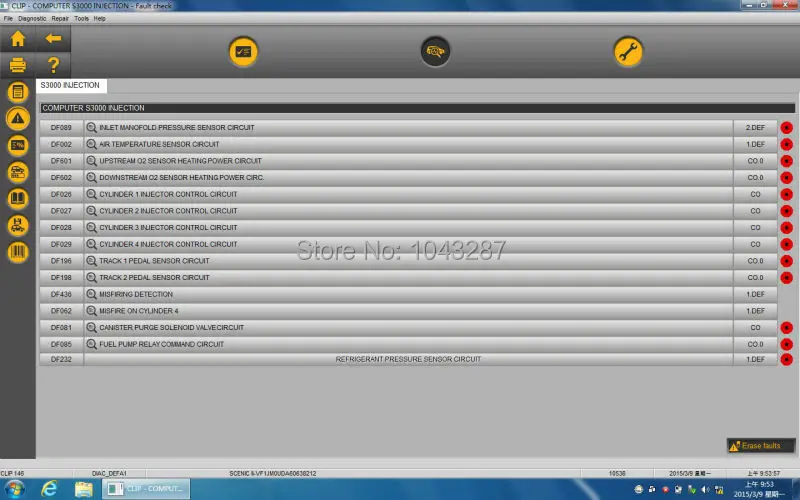Open File Explorer from taskbar
Viewport: 800px width, 500px height.
point(83,489)
